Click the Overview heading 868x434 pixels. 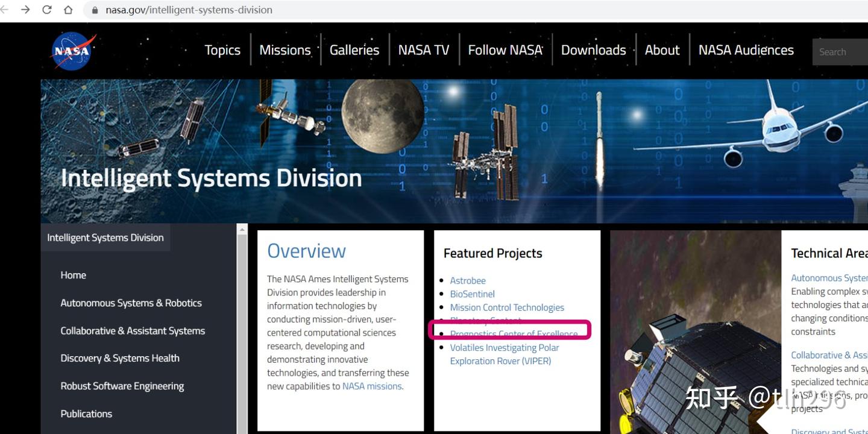click(x=307, y=251)
